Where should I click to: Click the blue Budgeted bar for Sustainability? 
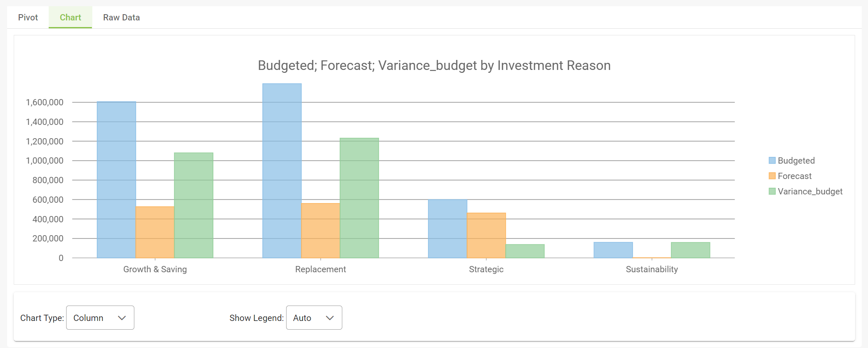pos(613,250)
